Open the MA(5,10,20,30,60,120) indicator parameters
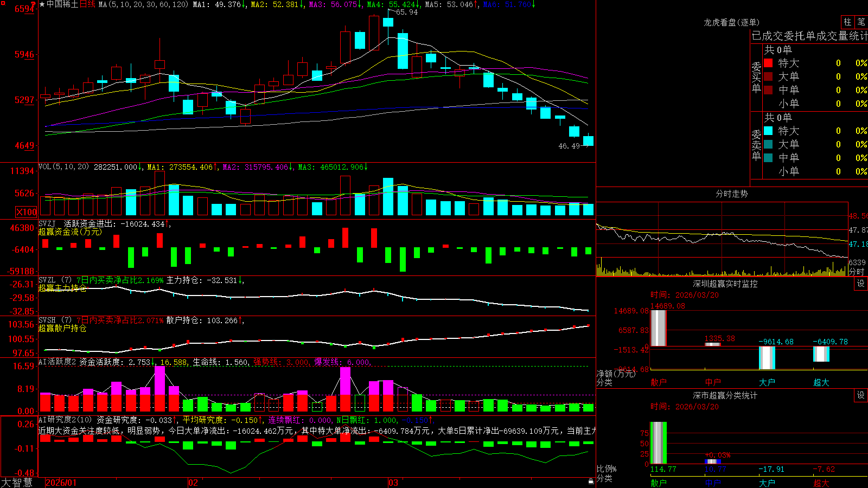868x488 pixels. (x=143, y=4)
